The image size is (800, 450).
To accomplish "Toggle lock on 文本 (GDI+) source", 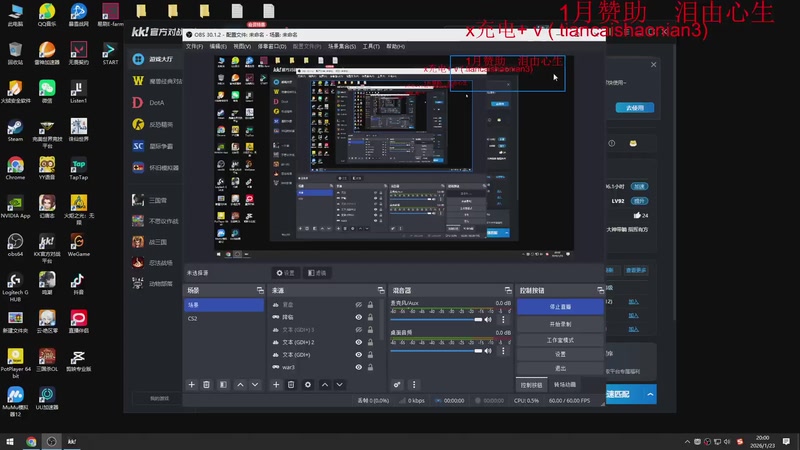I will tap(370, 355).
